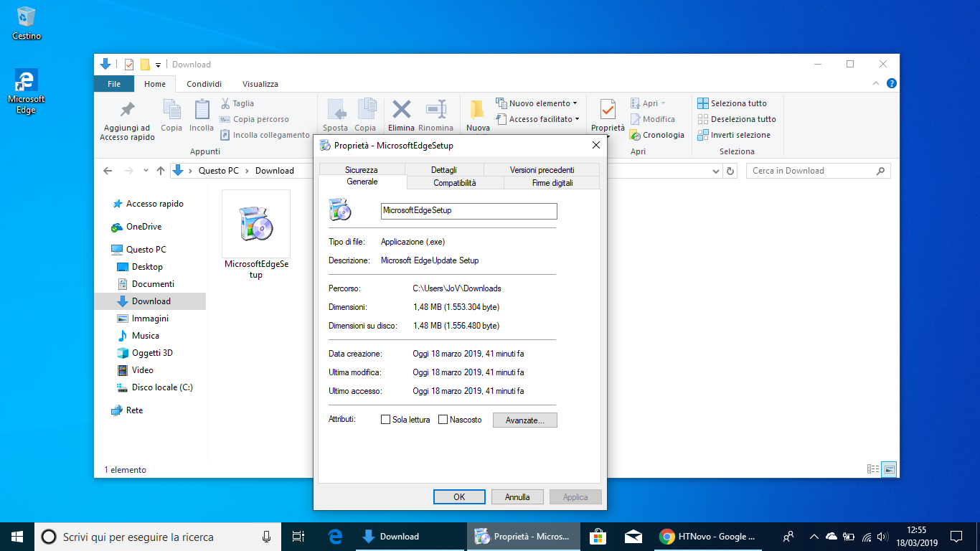Switch to the Visualizza ribbon tab
Image resolution: width=980 pixels, height=551 pixels.
(260, 84)
